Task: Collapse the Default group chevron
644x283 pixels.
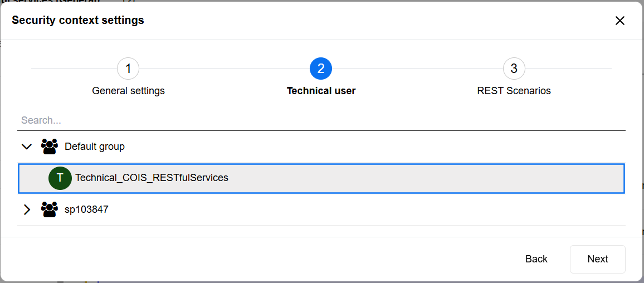Action: (27, 147)
